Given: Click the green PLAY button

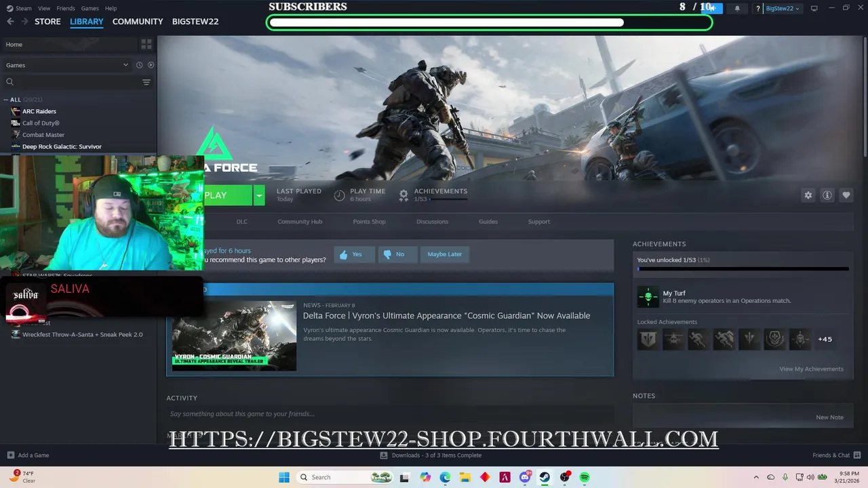Looking at the screenshot, I should click(x=227, y=195).
